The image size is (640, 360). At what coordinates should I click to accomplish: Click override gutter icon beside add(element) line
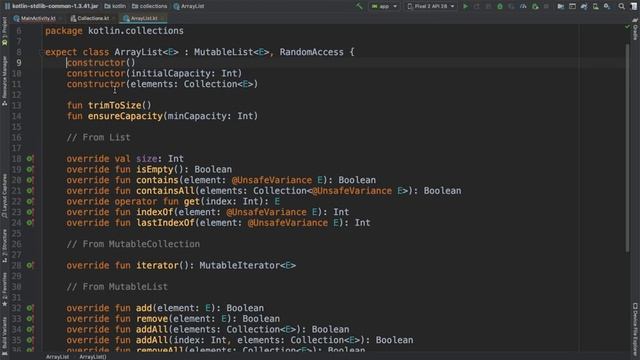30,308
